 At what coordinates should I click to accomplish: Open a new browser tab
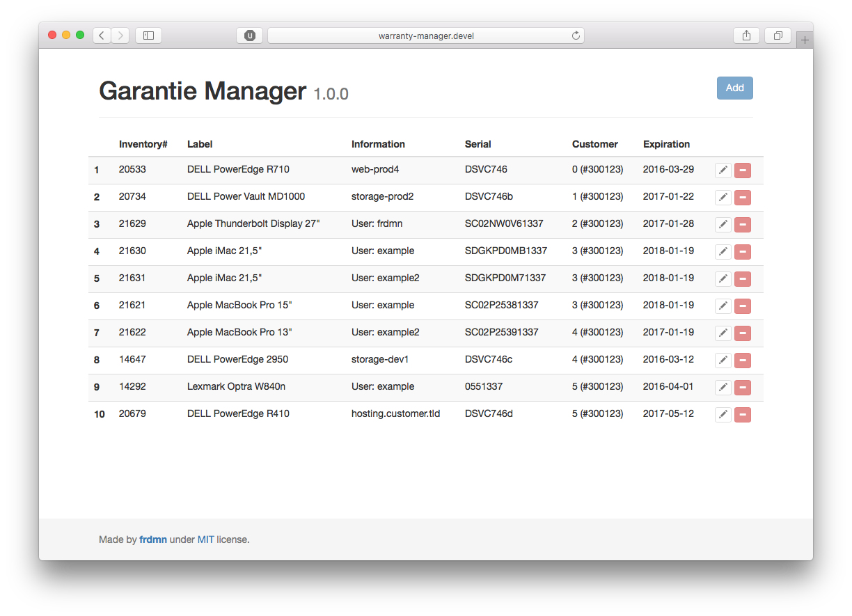(x=805, y=38)
